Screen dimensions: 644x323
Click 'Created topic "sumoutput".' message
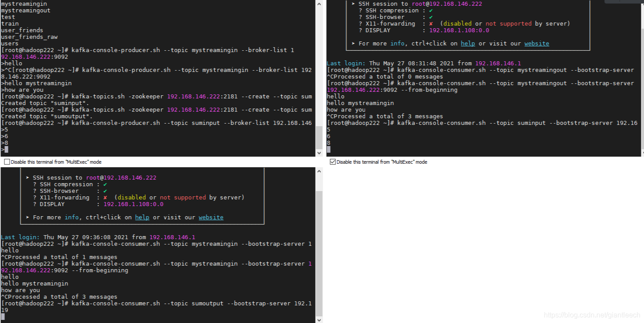[x=47, y=116]
